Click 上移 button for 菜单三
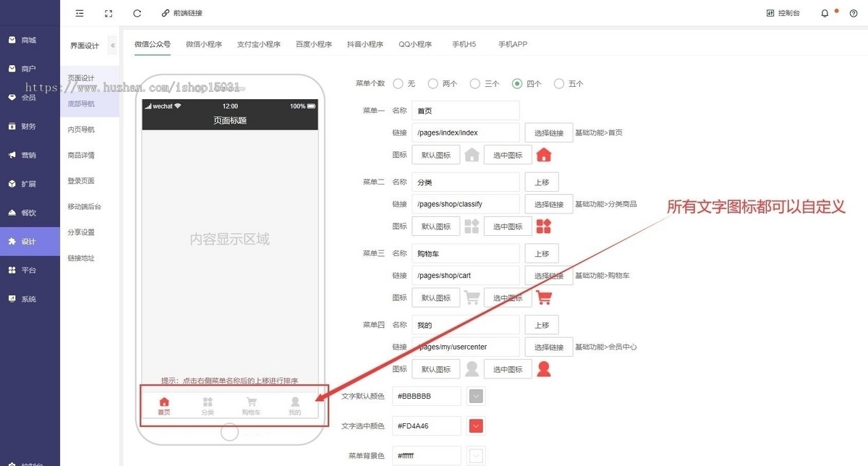868x466 pixels. click(x=542, y=253)
